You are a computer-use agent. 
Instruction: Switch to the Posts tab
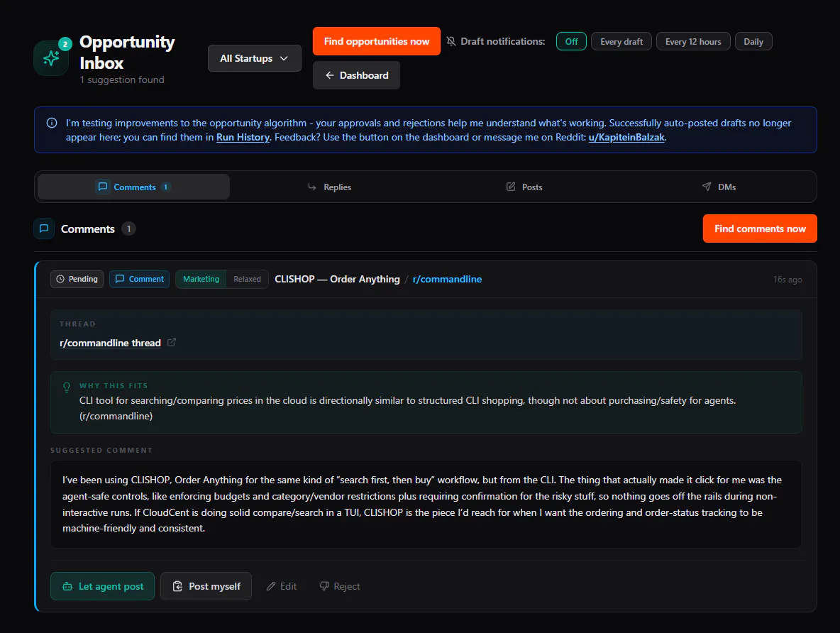(x=524, y=187)
